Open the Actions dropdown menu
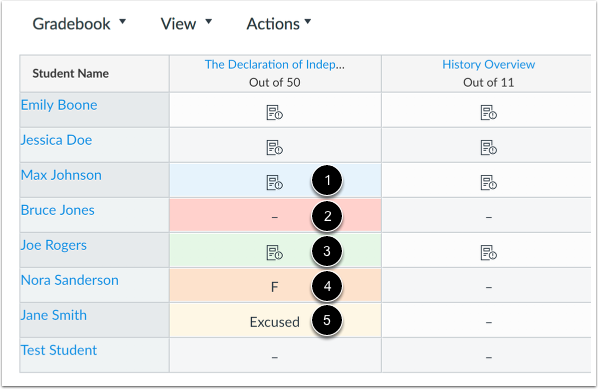The height and width of the screenshot is (389, 598). tap(279, 24)
